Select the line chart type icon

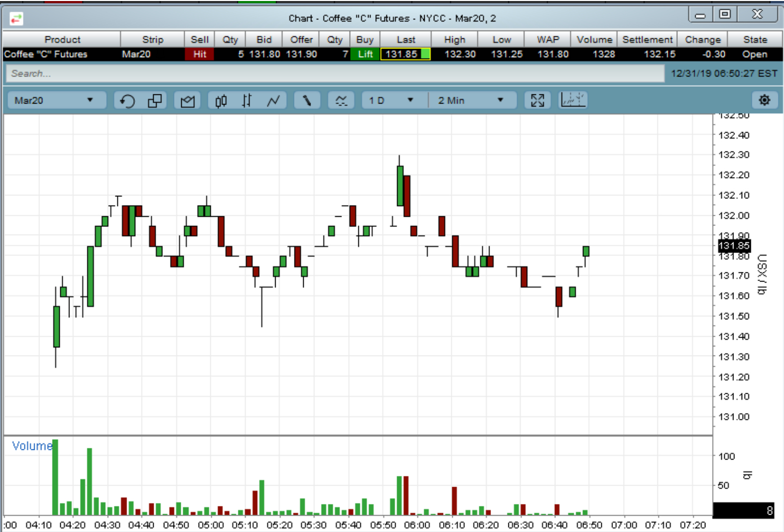[x=273, y=100]
